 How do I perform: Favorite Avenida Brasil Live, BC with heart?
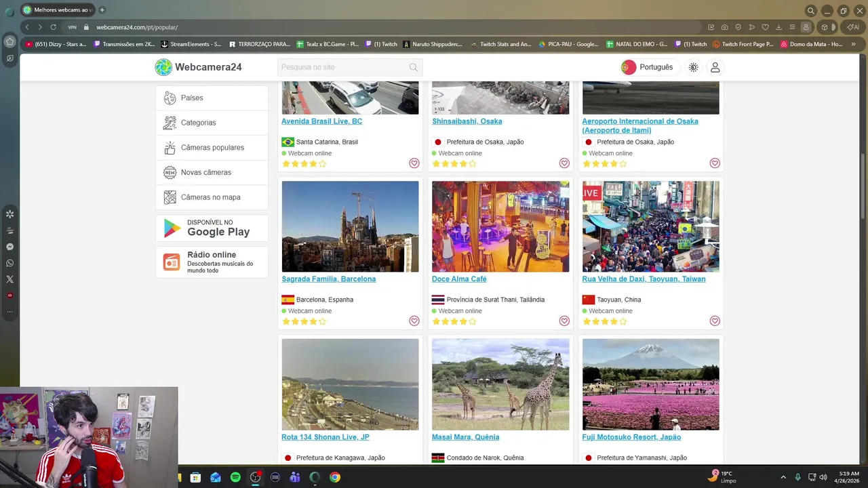pos(414,163)
